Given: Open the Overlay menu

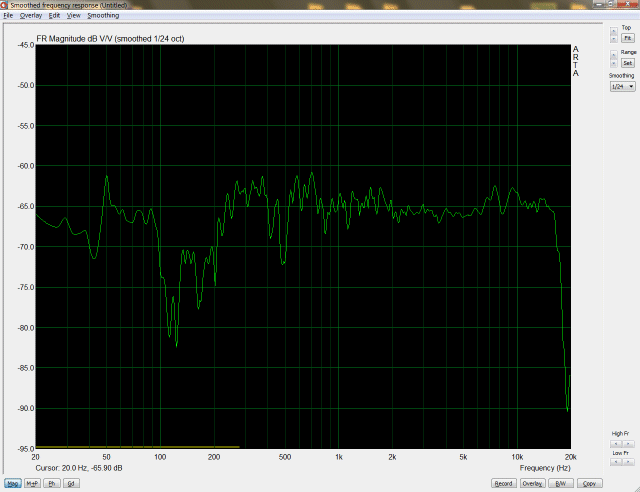Looking at the screenshot, I should 31,16.
